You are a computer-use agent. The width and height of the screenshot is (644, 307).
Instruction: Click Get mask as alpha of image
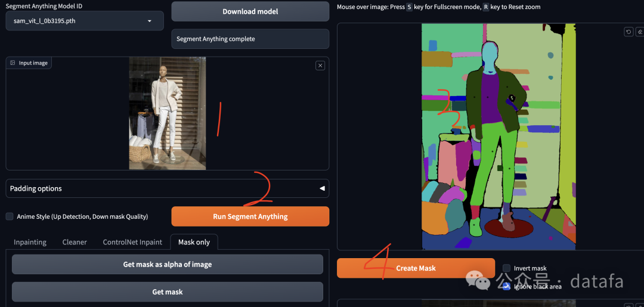pos(167,264)
